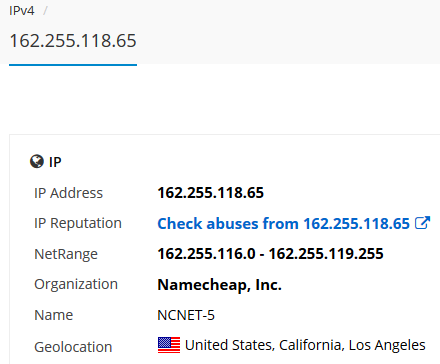Click the IP Reputation field label
Image resolution: width=440 pixels, height=364 pixels.
point(78,223)
